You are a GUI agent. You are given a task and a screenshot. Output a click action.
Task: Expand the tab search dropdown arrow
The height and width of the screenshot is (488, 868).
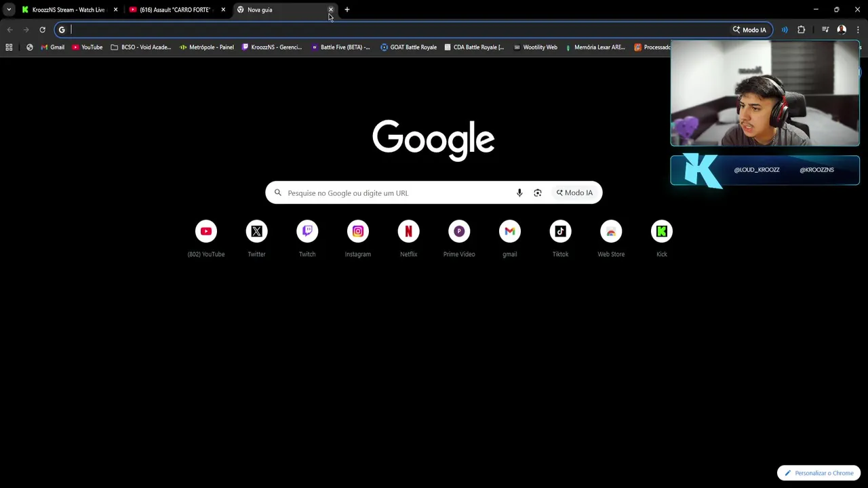(x=9, y=9)
